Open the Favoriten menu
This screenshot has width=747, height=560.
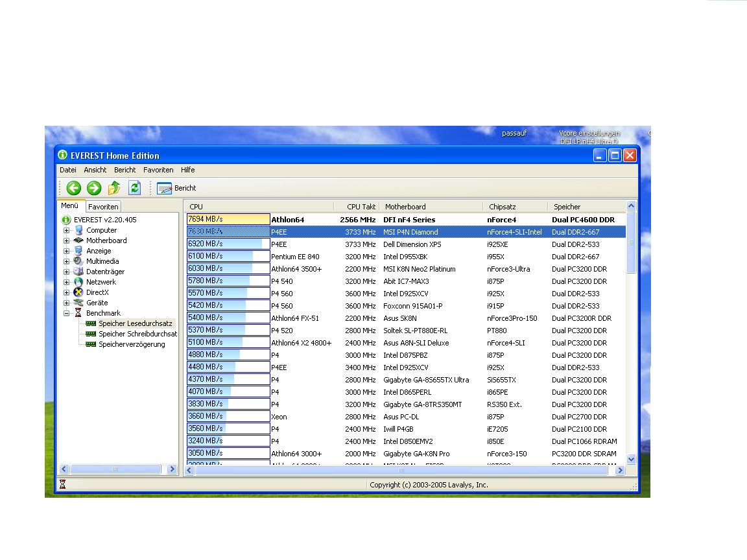[158, 170]
